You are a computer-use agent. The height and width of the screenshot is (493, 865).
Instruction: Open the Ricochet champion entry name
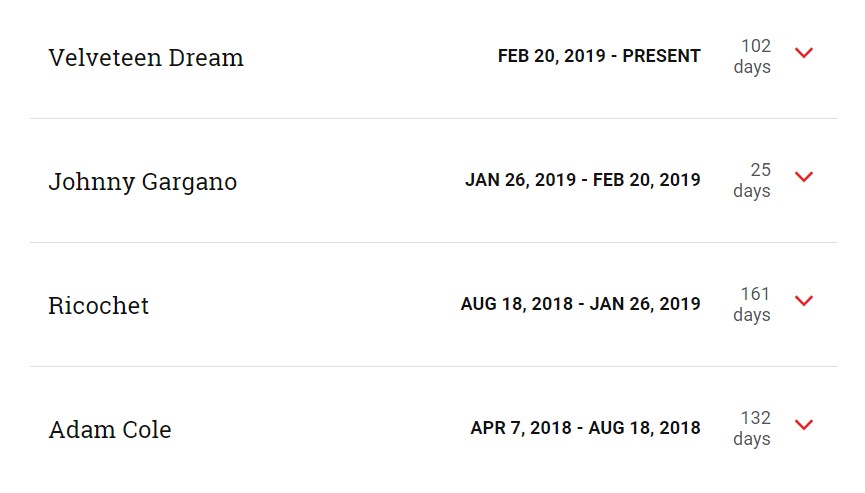tap(99, 306)
